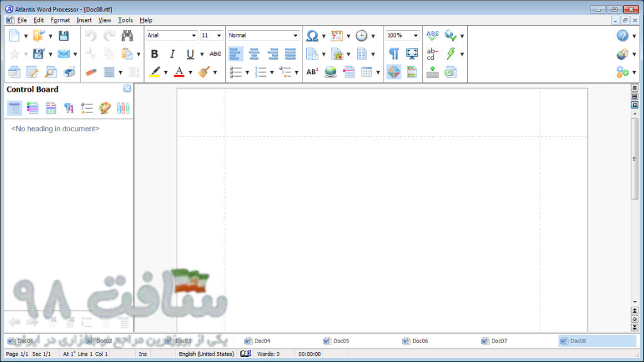Click the Copy icon
Image resolution: width=644 pixels, height=362 pixels.
pyautogui.click(x=109, y=54)
